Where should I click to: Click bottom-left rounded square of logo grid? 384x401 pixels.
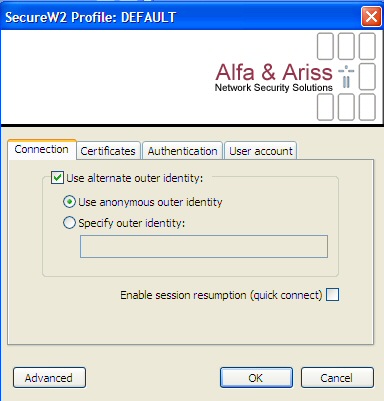click(x=325, y=107)
